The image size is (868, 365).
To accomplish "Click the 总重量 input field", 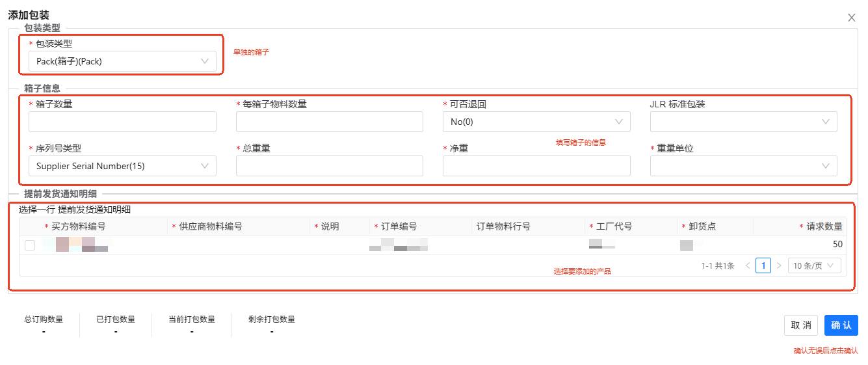I will coord(329,166).
